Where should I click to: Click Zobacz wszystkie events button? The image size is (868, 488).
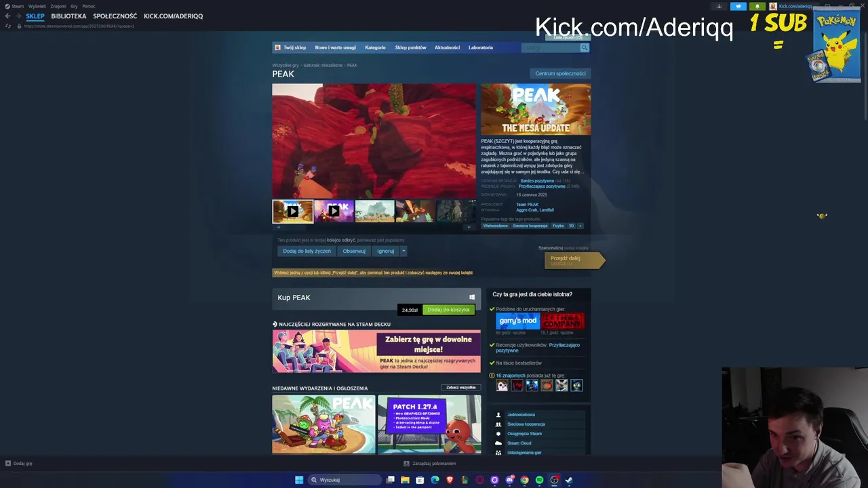pyautogui.click(x=461, y=388)
